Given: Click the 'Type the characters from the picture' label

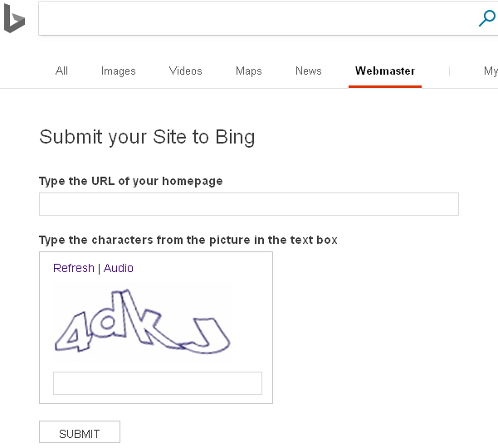Looking at the screenshot, I should tap(188, 240).
